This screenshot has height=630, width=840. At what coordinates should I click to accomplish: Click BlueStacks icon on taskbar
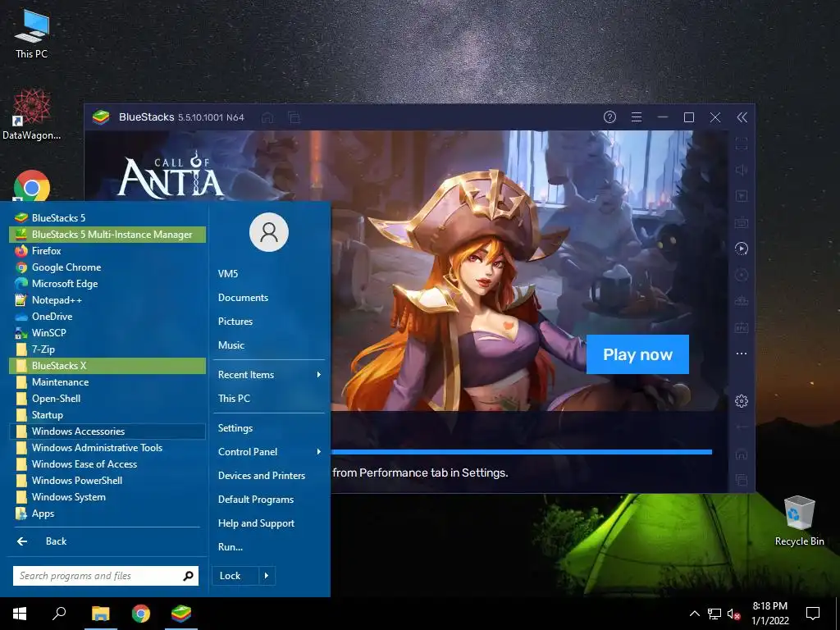(181, 614)
